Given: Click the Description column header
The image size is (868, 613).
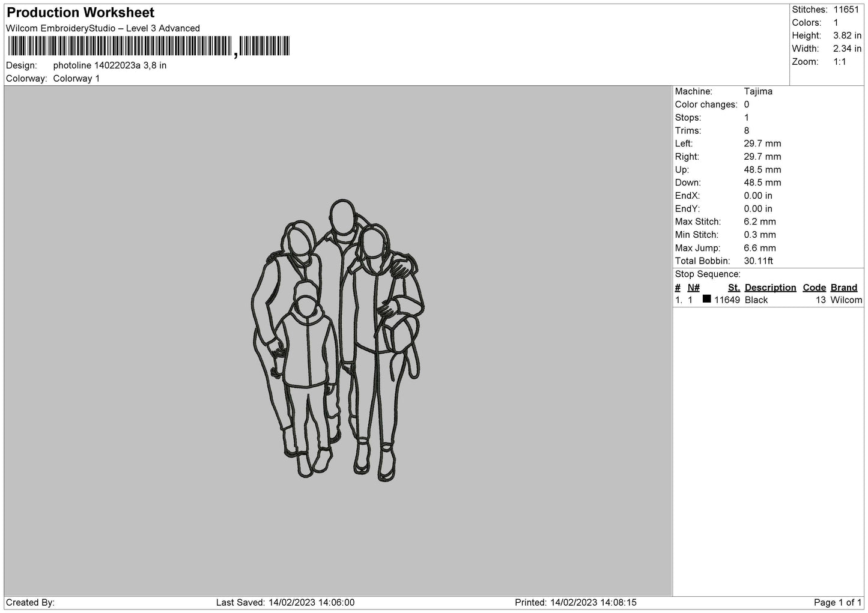Looking at the screenshot, I should (x=770, y=288).
